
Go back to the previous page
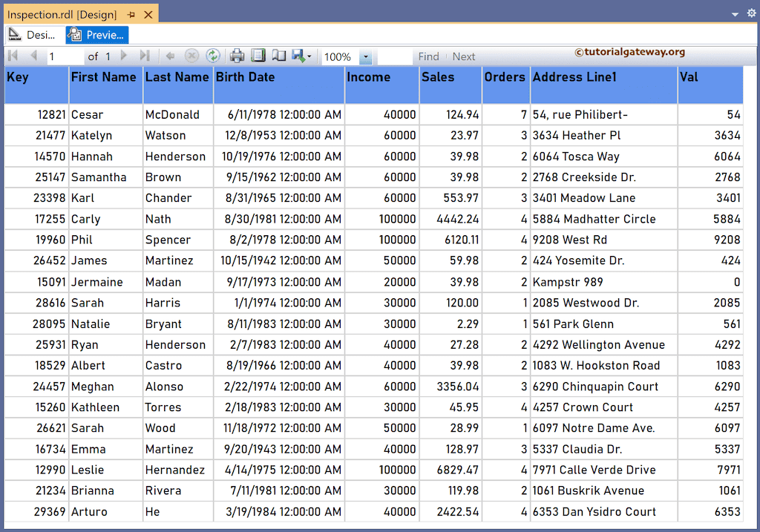(33, 56)
